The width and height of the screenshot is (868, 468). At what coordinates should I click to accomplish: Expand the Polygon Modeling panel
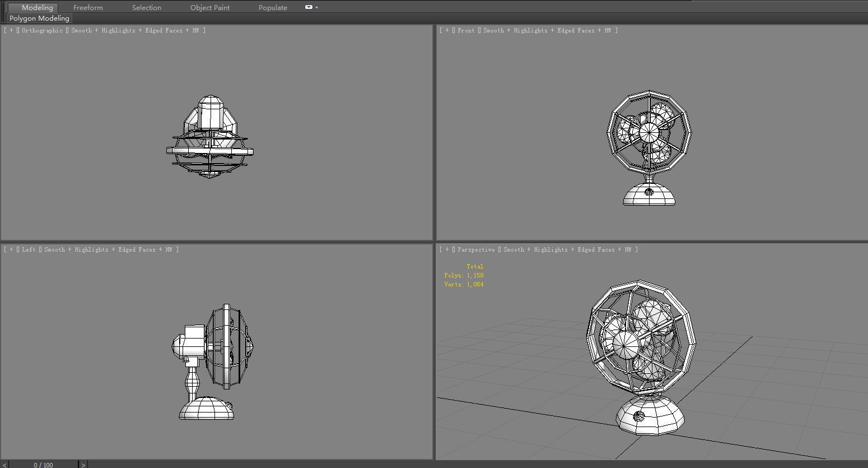39,18
